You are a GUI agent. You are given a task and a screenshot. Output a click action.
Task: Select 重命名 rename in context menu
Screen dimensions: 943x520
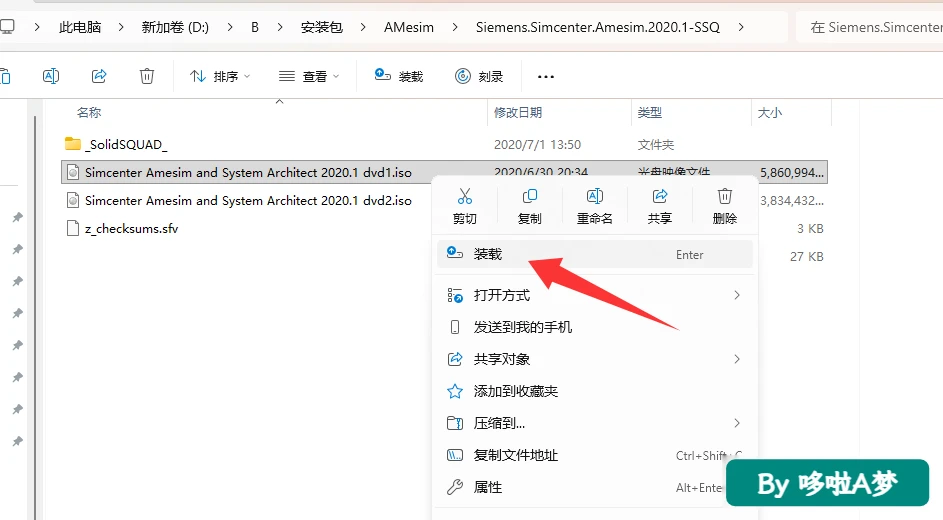pyautogui.click(x=594, y=206)
